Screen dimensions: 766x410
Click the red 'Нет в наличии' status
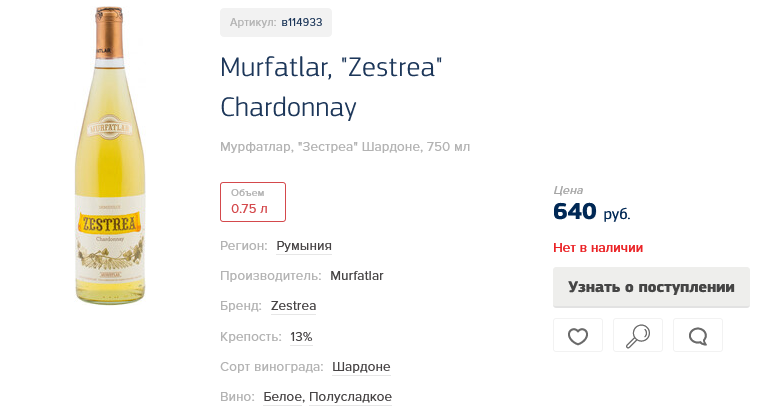[598, 248]
